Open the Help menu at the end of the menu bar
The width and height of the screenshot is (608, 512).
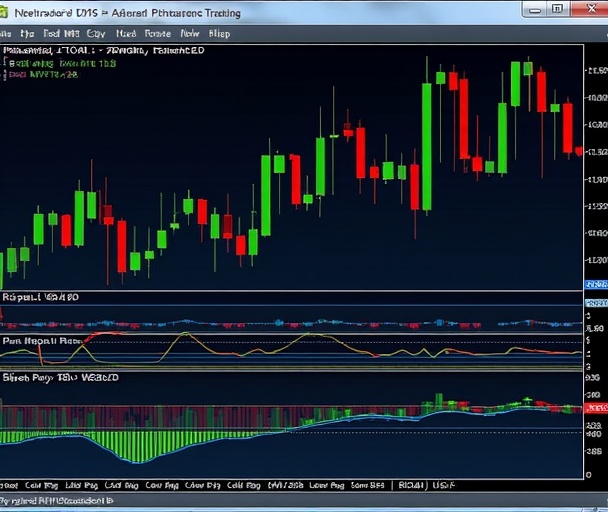coord(218,33)
